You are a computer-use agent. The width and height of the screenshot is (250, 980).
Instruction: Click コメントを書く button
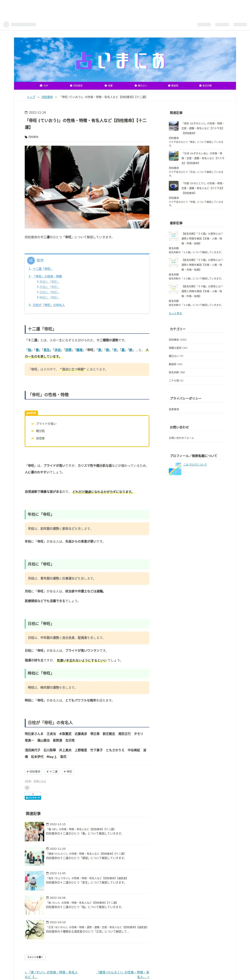(x=35, y=957)
